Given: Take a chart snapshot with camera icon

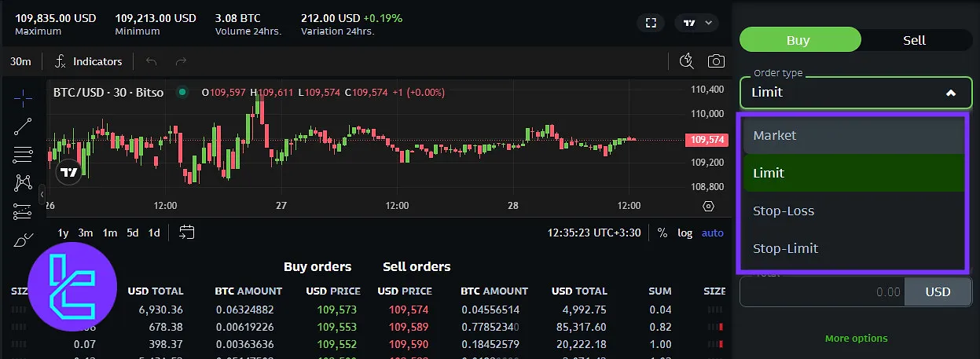Looking at the screenshot, I should click(x=716, y=61).
